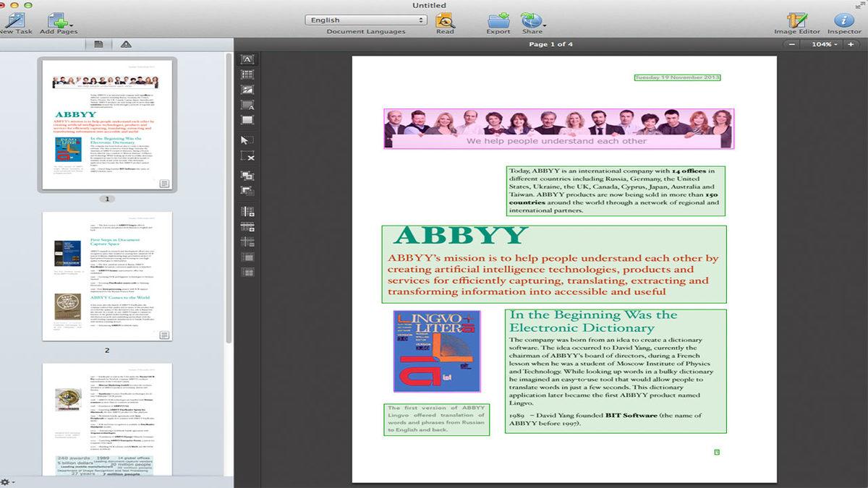
Task: Open the Document Languages dropdown
Action: [365, 20]
